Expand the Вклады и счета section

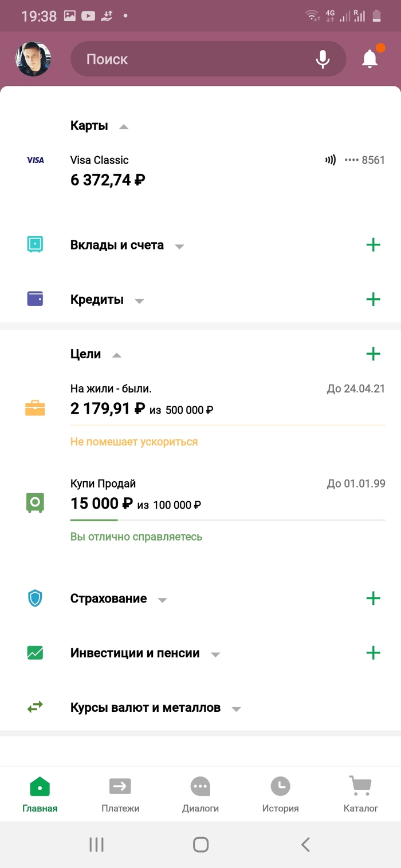click(179, 247)
